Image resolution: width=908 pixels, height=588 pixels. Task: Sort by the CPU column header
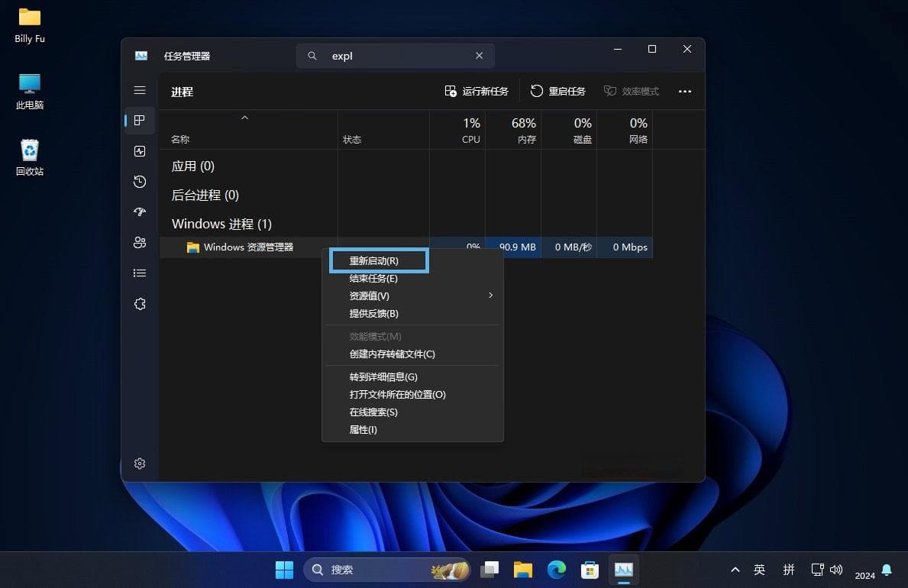[457, 130]
